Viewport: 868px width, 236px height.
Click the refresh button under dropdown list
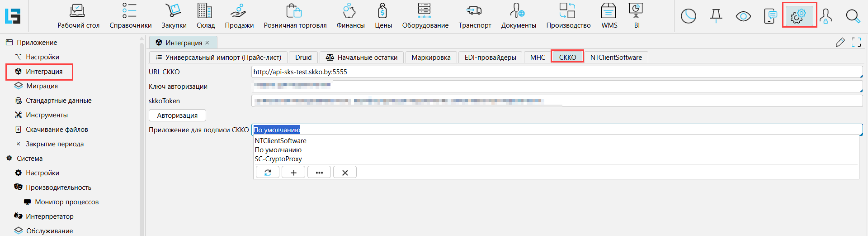coord(268,173)
